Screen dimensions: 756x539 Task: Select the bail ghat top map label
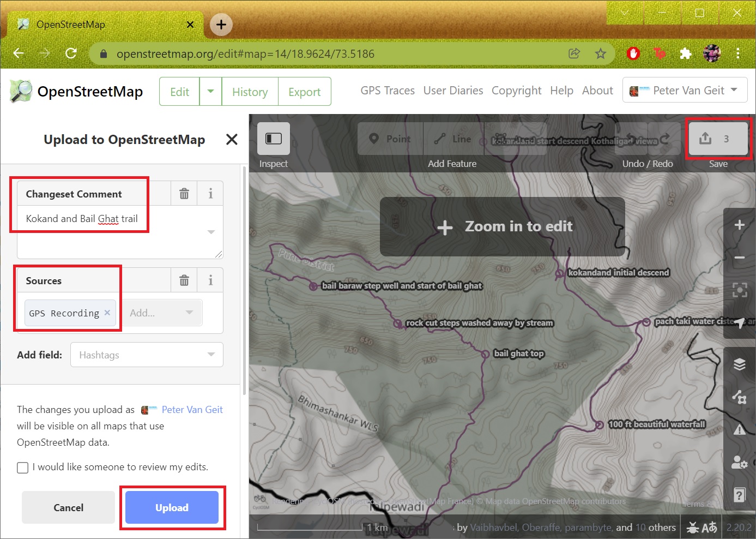coord(518,354)
